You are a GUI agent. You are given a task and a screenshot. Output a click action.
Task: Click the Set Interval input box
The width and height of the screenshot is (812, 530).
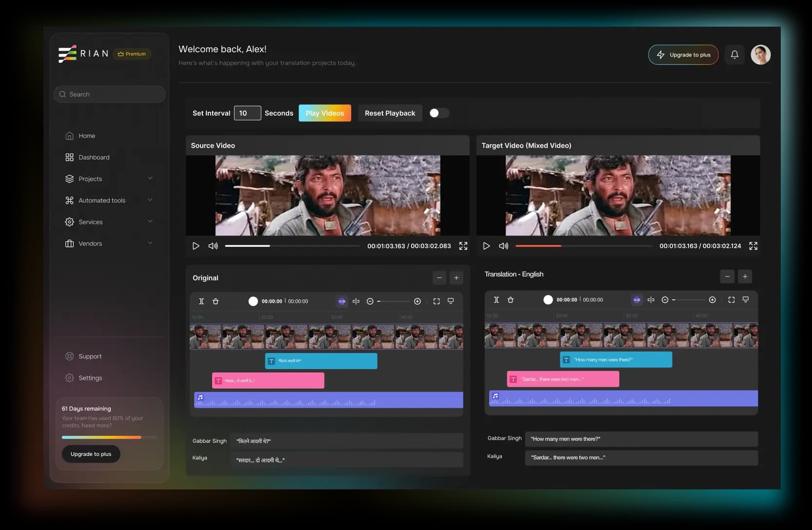coord(248,113)
